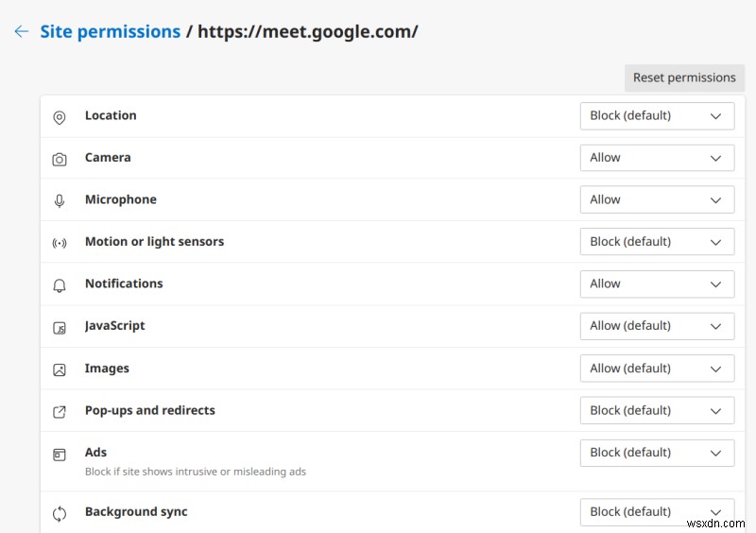The width and height of the screenshot is (756, 533).
Task: Click the Microphone label
Action: 121,199
